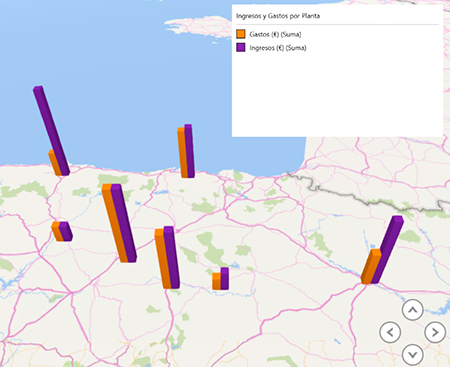Rotate map right with arrow button
Screen dimensions: 450x367
(x=435, y=332)
